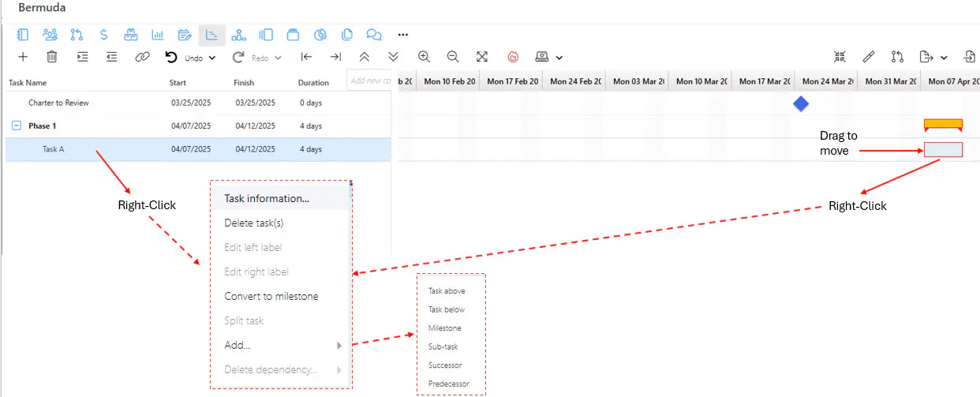The height and width of the screenshot is (397, 980).
Task: Select the 'Task A' row name
Action: point(53,149)
